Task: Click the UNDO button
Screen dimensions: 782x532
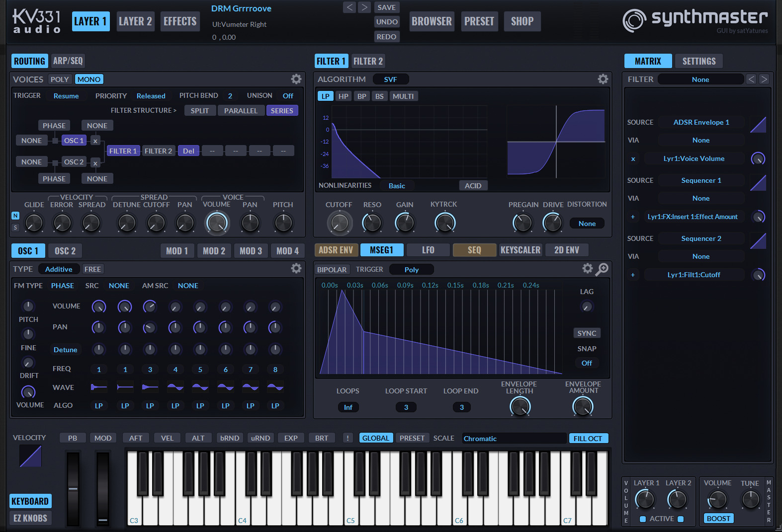Action: pos(387,22)
